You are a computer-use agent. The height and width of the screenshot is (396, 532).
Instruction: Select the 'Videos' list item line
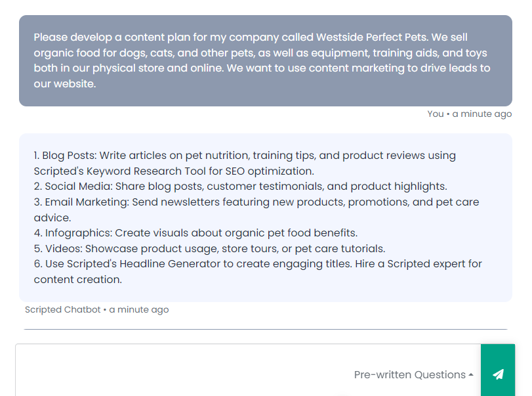(209, 248)
